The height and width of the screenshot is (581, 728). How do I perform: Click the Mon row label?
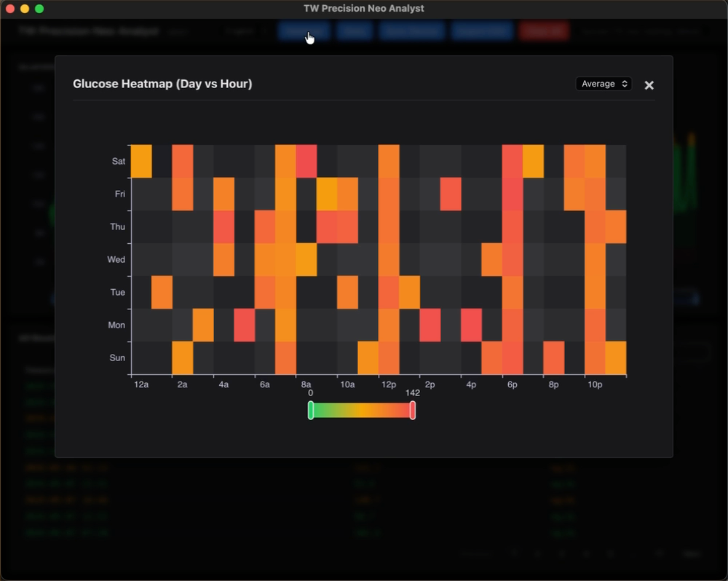tap(116, 325)
